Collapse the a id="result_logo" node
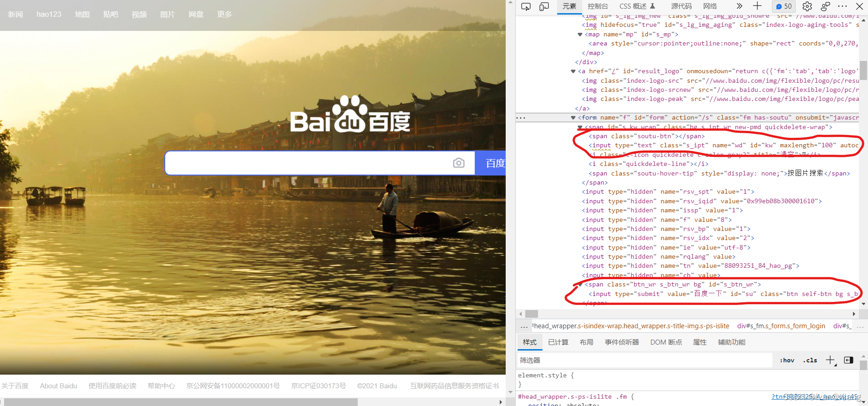The image size is (868, 406). (573, 71)
